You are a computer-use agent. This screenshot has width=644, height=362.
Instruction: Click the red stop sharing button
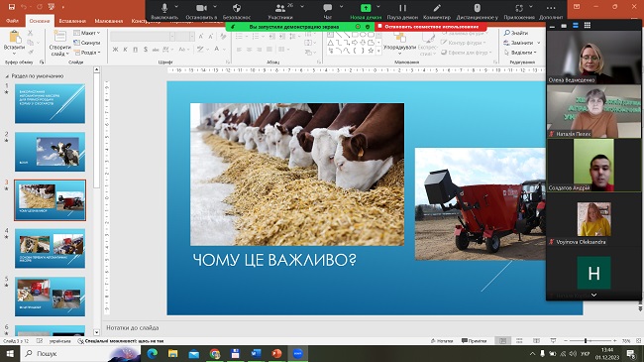[431, 27]
